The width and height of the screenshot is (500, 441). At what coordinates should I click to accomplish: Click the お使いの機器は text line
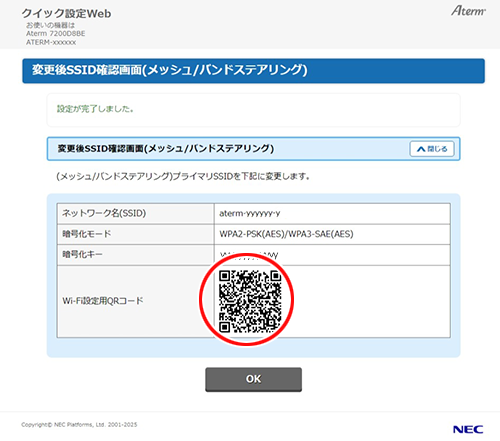click(50, 25)
